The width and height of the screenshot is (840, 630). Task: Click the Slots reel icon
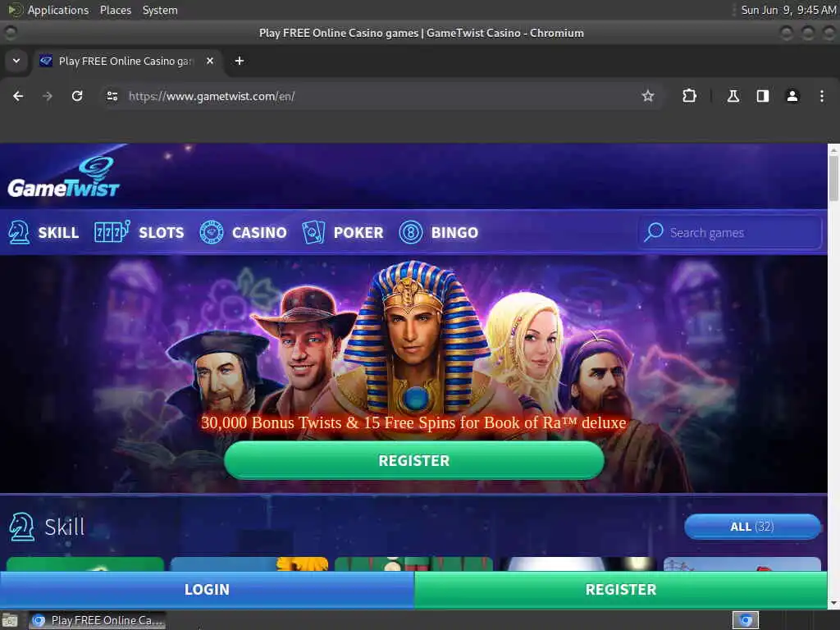(x=112, y=232)
